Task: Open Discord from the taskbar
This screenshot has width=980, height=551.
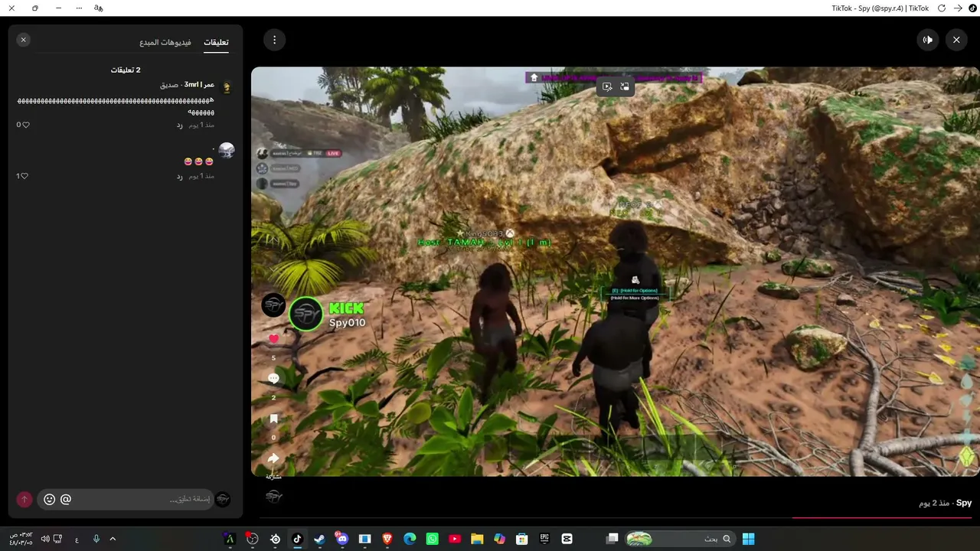Action: (342, 539)
